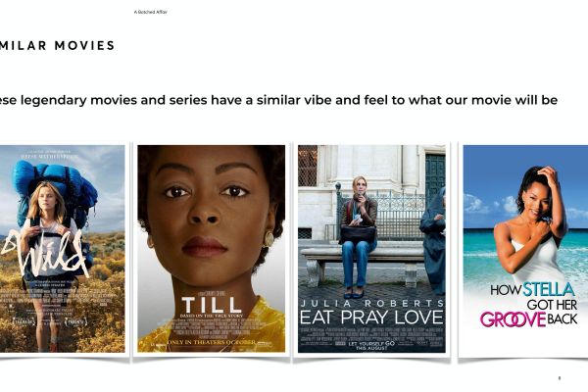Click the Reese Witherspoon name on Wild poster
The image size is (588, 392).
pos(46,157)
